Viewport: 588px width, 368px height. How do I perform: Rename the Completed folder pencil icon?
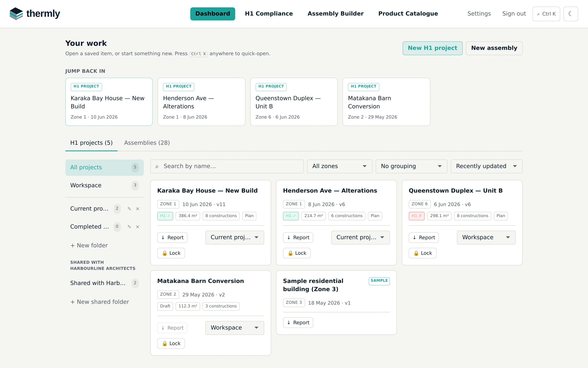tap(129, 227)
